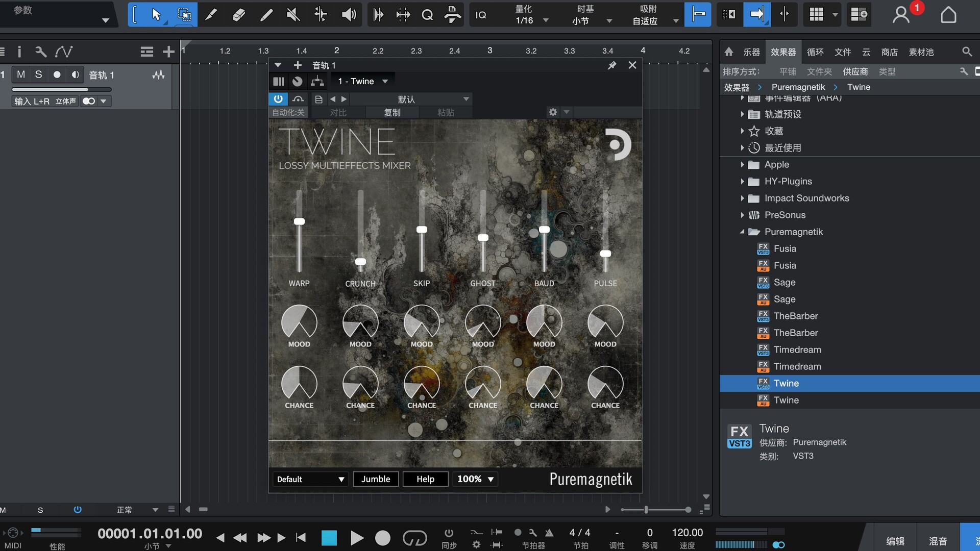Select the Paint pencil tool
The width and height of the screenshot is (980, 551).
coord(265,14)
